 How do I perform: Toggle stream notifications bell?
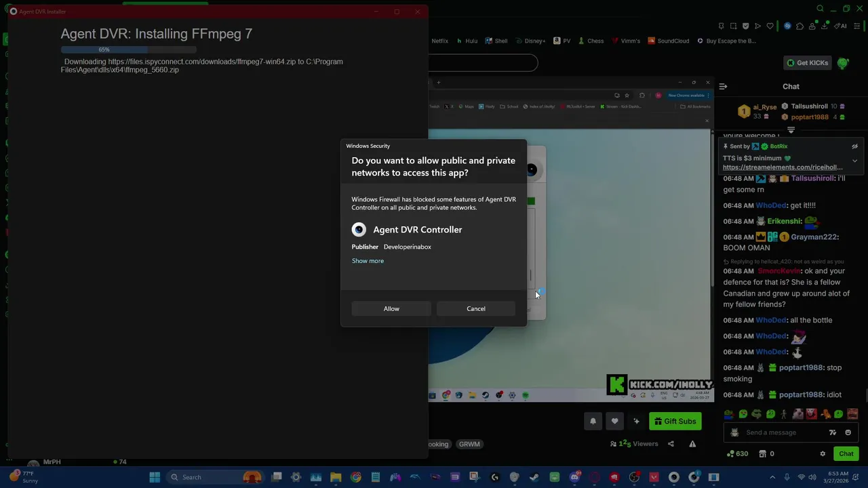click(x=593, y=422)
